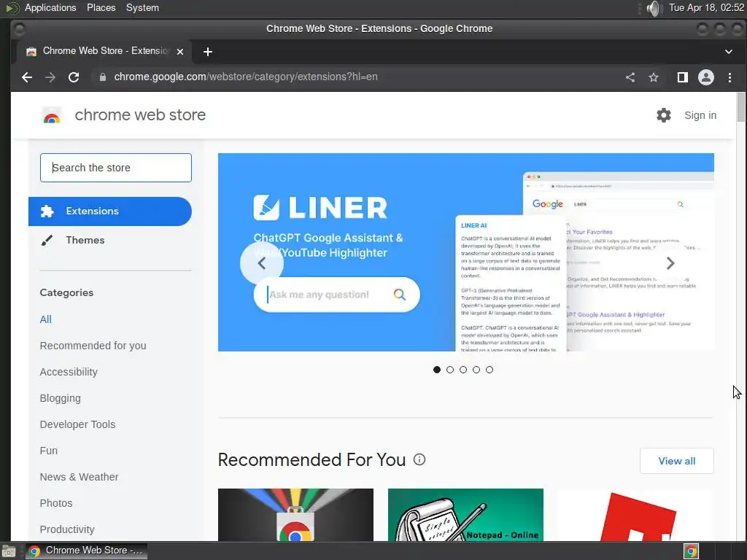Show the previous carousel slide
Screen dimensions: 747x560
pos(262,263)
